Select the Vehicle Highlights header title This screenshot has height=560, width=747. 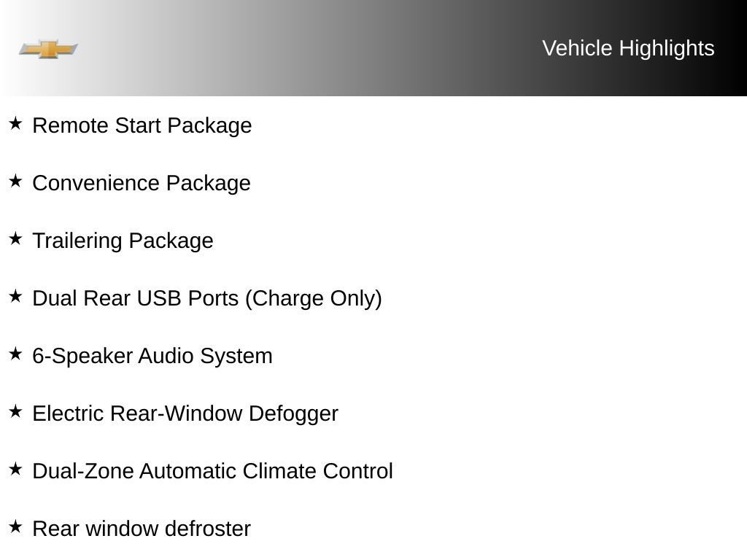[628, 49]
